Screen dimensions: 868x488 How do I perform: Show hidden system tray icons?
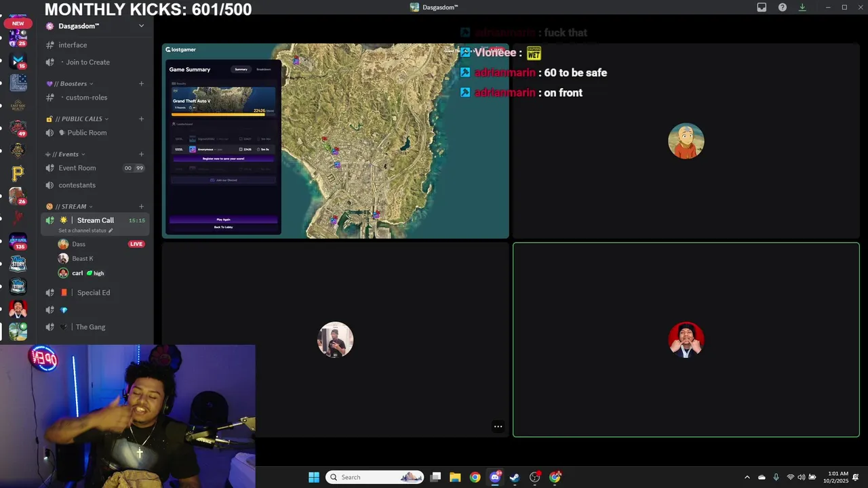pyautogui.click(x=747, y=477)
